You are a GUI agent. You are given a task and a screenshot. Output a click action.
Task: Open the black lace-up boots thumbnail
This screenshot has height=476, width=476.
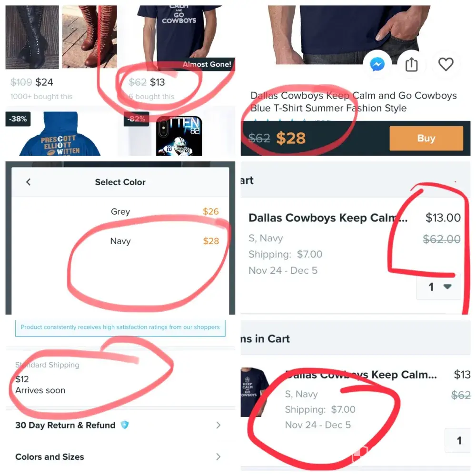[x=32, y=37]
